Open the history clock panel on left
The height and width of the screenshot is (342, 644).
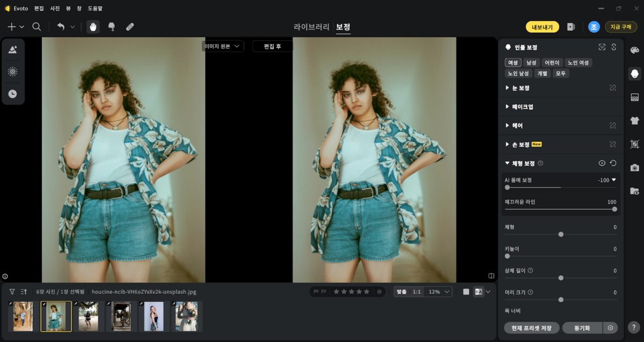pos(12,94)
